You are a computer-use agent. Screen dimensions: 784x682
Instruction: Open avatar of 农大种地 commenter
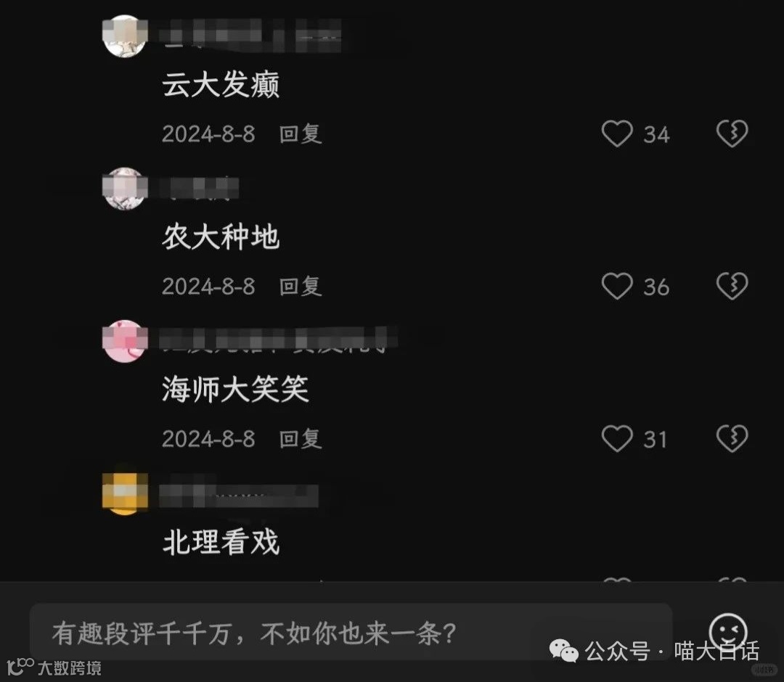pyautogui.click(x=125, y=189)
